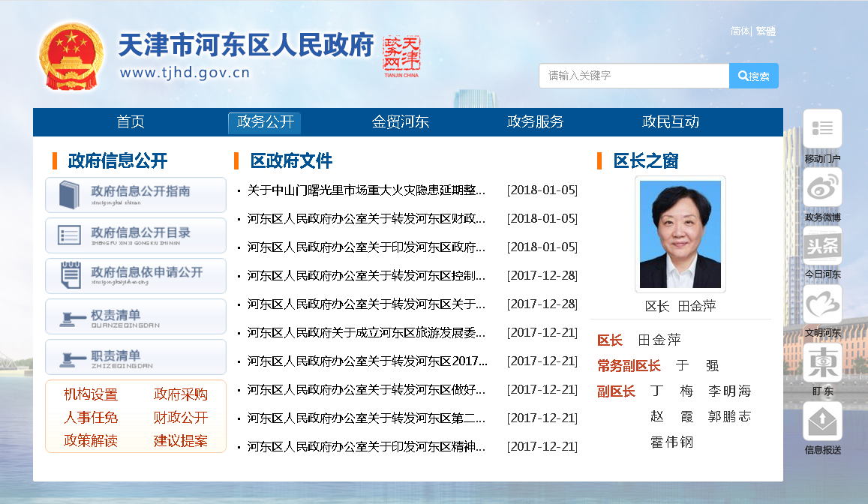Click the 政务微博 Weibo icon
Screen dimensions: 868x504
coord(822,187)
